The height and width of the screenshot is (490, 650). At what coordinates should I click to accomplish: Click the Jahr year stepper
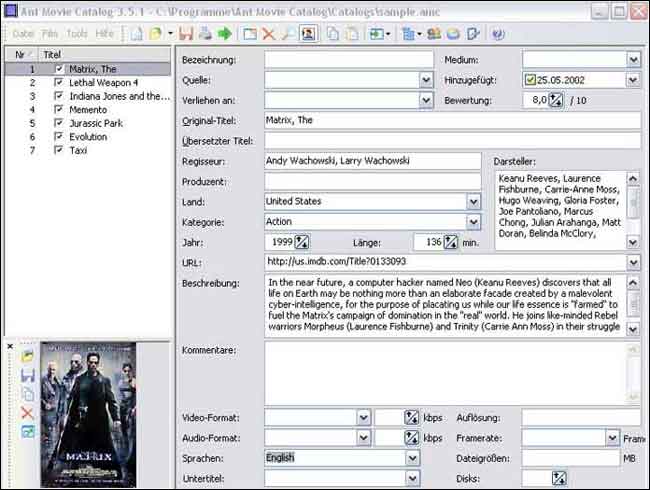pos(301,242)
